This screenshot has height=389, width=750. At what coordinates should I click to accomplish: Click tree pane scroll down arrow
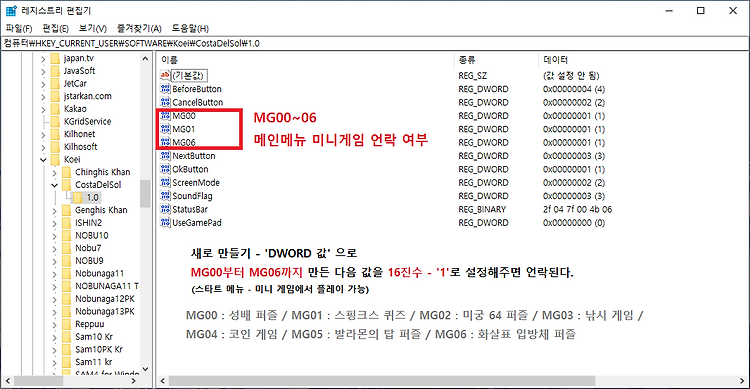coord(145,369)
